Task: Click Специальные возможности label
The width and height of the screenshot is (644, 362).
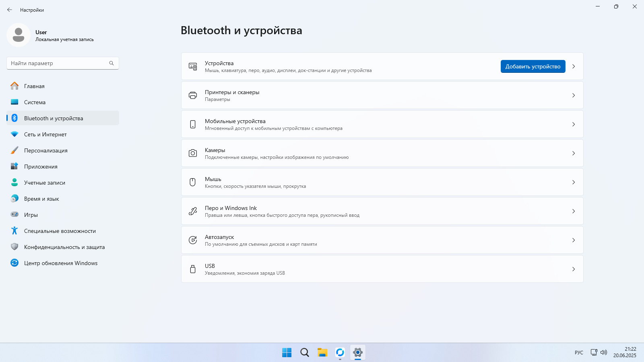Action: 60,231
